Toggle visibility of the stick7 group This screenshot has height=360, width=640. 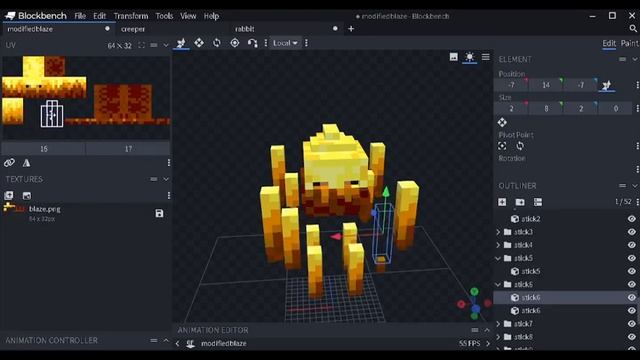(631, 324)
